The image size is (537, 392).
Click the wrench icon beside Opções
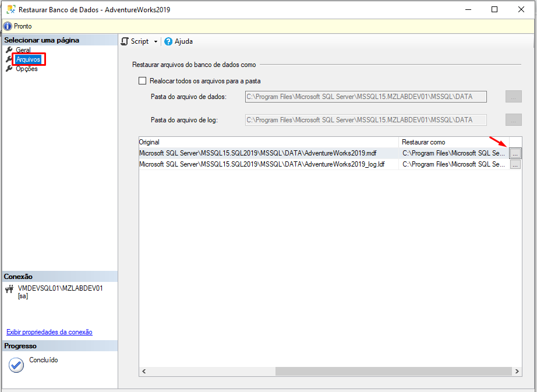(x=9, y=69)
